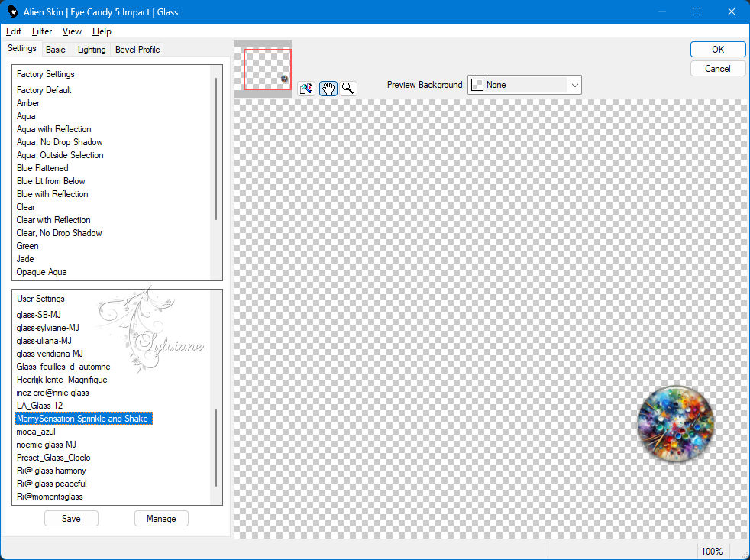Select Aqua, Outside Selection preset
This screenshot has width=750, height=560.
point(60,154)
